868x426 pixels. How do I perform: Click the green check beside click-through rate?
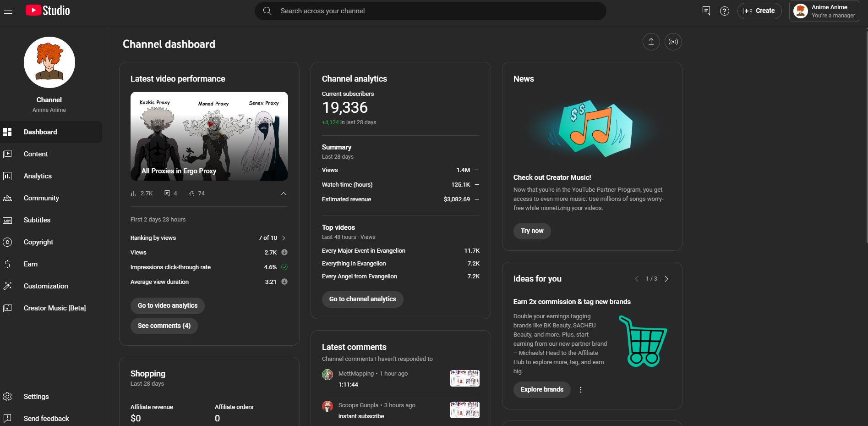click(284, 267)
